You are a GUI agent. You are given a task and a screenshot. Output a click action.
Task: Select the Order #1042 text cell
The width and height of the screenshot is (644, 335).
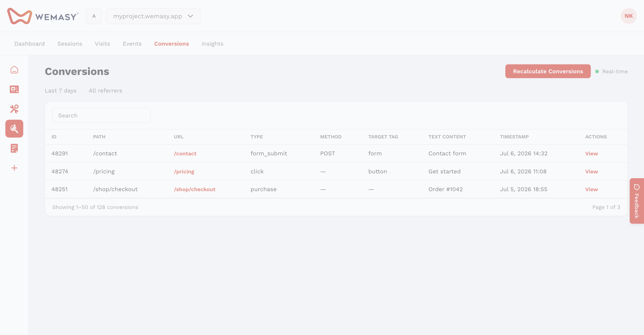445,189
